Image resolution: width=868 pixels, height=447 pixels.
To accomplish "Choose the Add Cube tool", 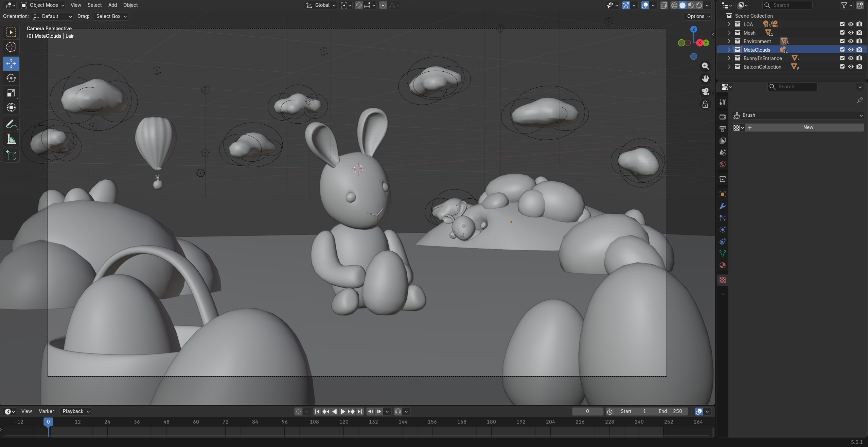I will pos(11,156).
